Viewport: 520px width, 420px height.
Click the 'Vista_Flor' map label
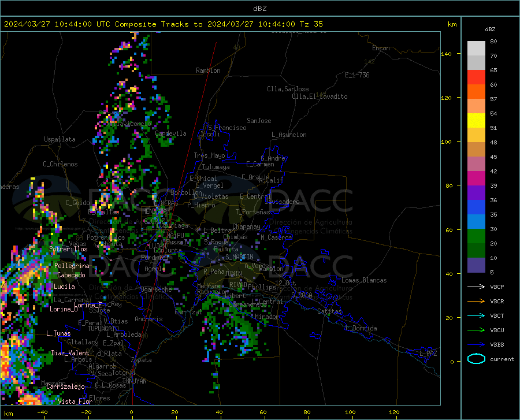[x=75, y=402]
